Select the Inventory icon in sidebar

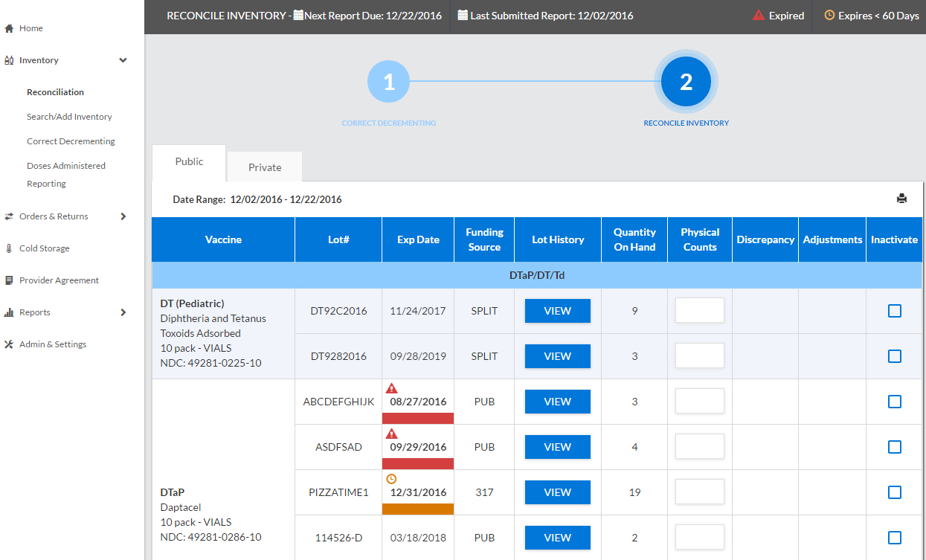[10, 60]
